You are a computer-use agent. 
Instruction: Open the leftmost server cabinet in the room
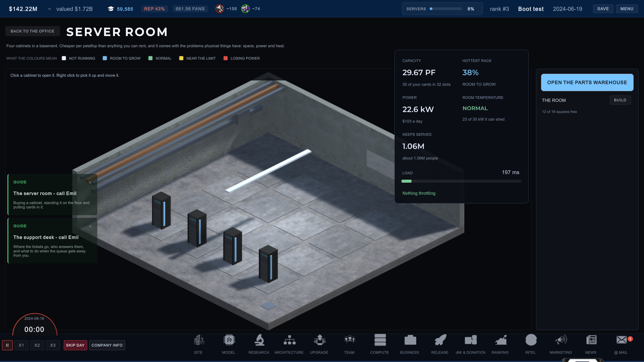click(161, 210)
